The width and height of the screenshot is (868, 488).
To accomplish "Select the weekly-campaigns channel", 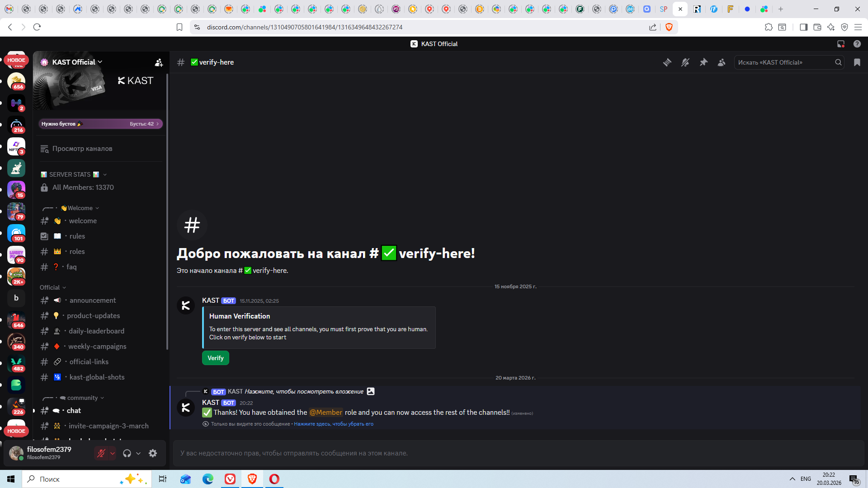I will tap(97, 347).
